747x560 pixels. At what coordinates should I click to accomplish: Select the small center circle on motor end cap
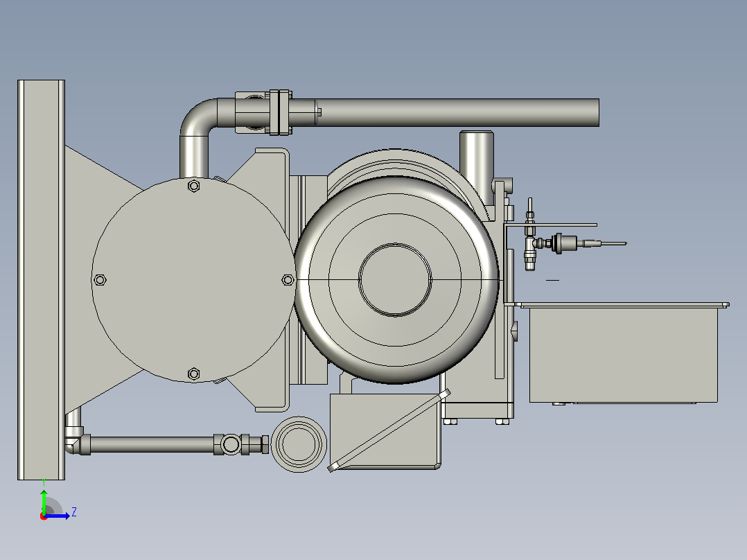click(x=395, y=280)
